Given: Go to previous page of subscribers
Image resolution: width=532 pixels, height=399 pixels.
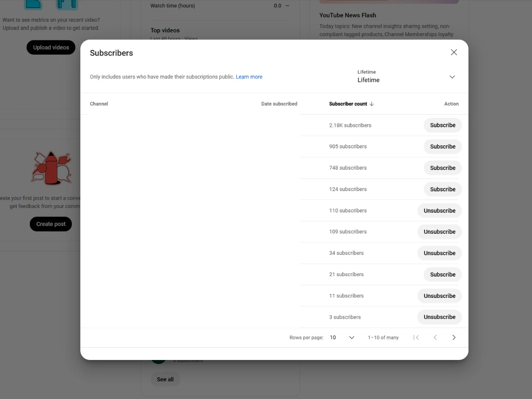Looking at the screenshot, I should click(435, 337).
